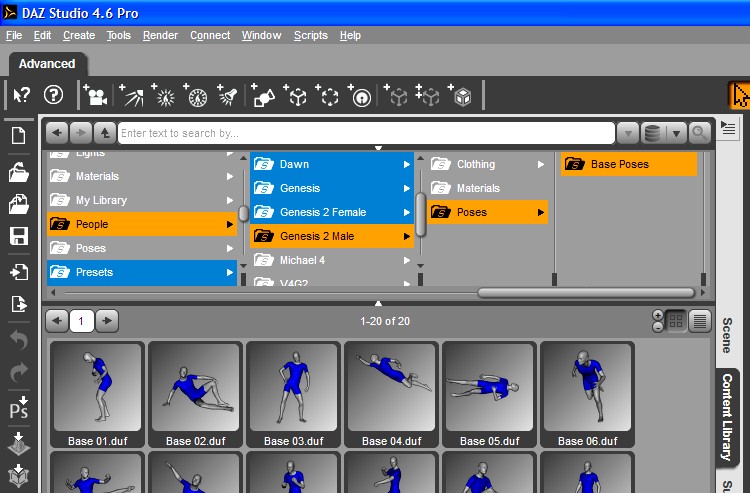This screenshot has width=750, height=493.
Task: Create a new D-Former
Action: coord(360,95)
